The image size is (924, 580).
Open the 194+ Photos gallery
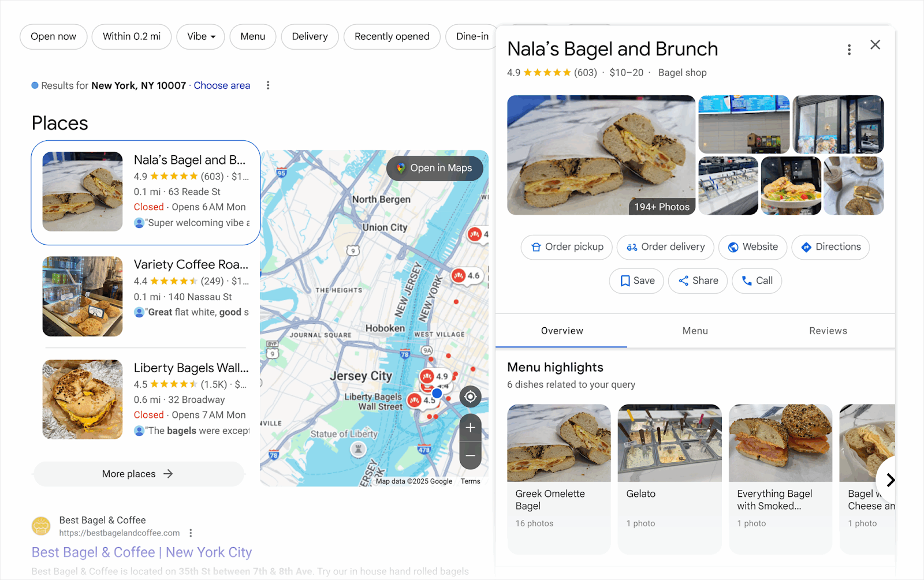click(662, 207)
